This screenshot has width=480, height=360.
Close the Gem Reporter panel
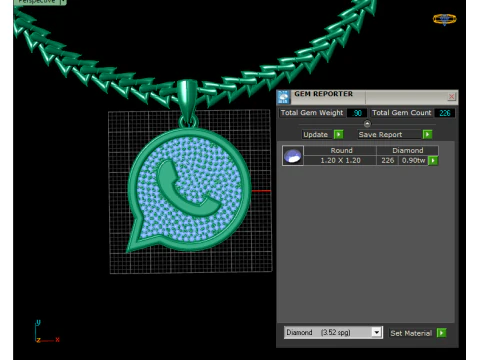452,97
